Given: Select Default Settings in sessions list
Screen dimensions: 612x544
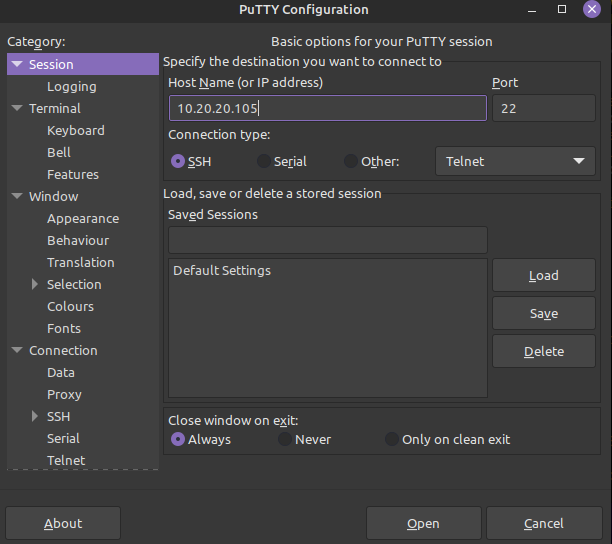Looking at the screenshot, I should (222, 270).
